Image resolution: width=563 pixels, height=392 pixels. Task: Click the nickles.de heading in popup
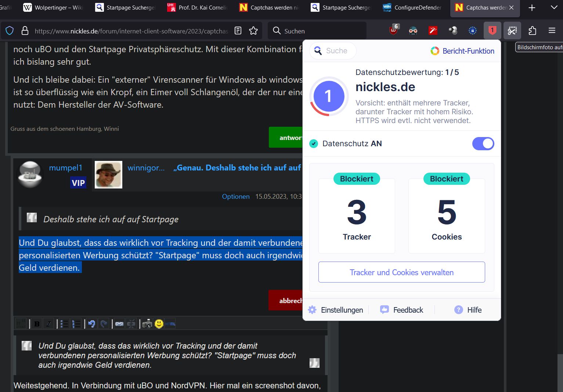[x=385, y=87]
